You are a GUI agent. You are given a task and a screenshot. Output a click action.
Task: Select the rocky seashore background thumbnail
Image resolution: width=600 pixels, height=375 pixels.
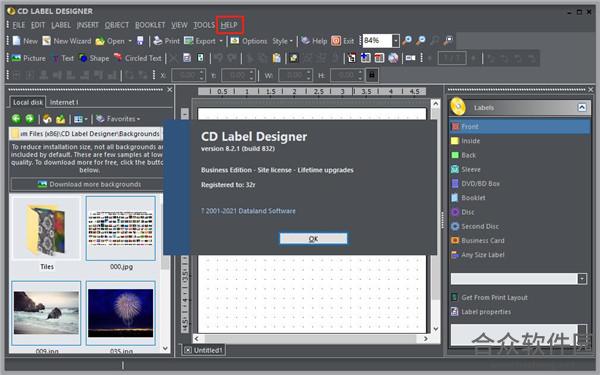[46, 313]
